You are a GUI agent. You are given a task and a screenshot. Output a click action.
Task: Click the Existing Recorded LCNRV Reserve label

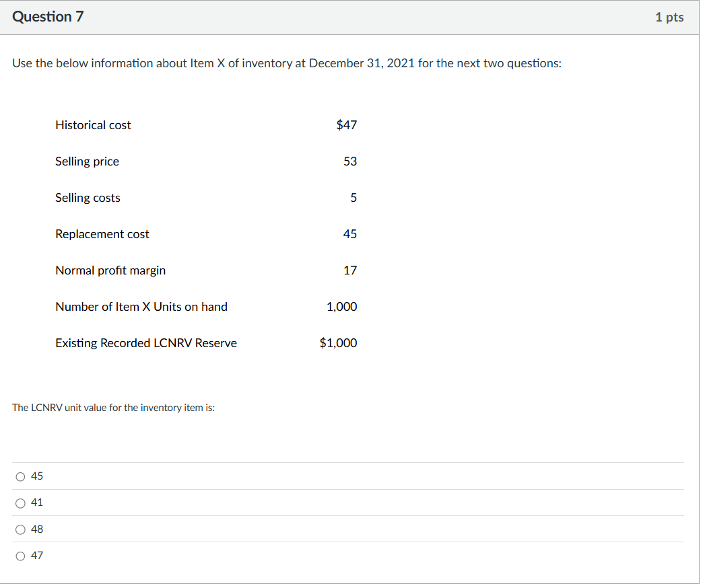click(146, 343)
